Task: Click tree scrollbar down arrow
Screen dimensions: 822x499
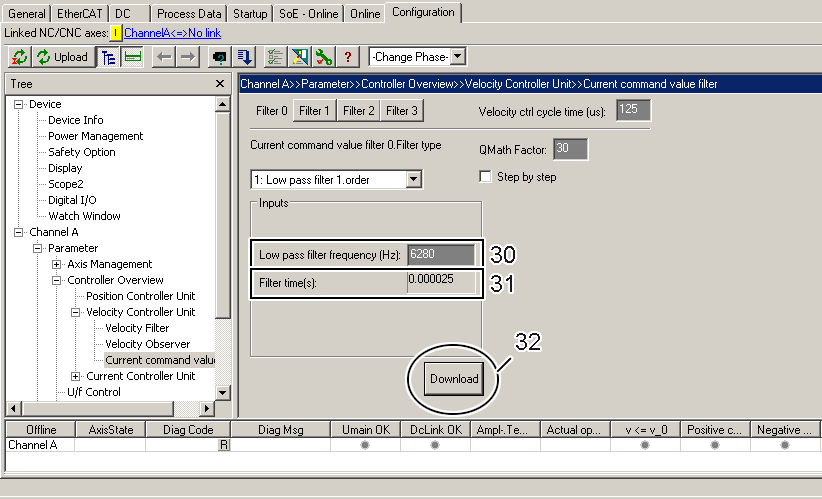Action: pos(223,393)
